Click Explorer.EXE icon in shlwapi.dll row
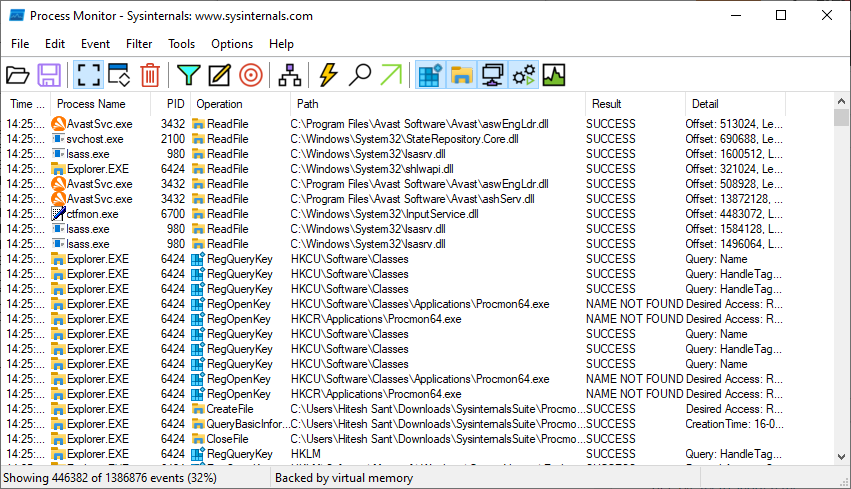Image resolution: width=851 pixels, height=489 pixels. pyautogui.click(x=58, y=169)
